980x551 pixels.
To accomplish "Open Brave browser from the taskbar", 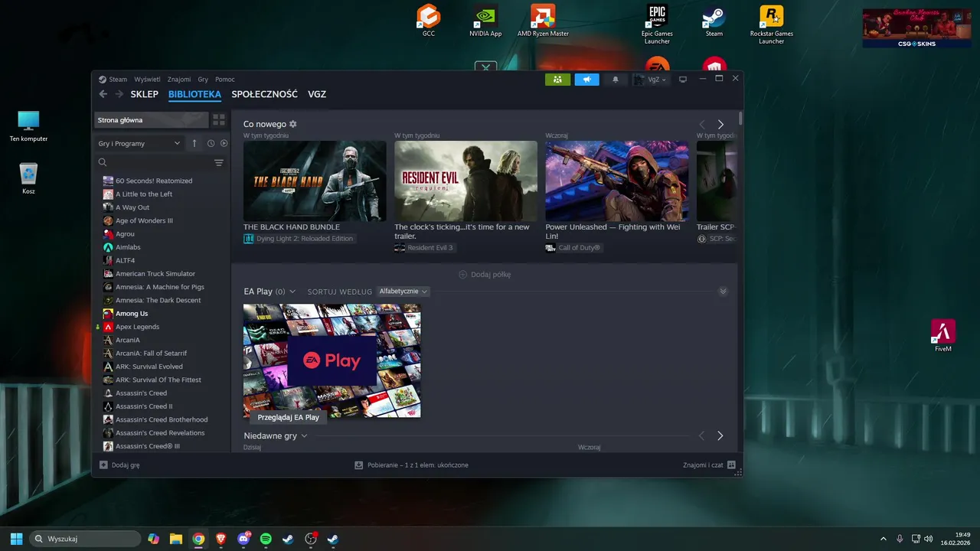I will 221,539.
